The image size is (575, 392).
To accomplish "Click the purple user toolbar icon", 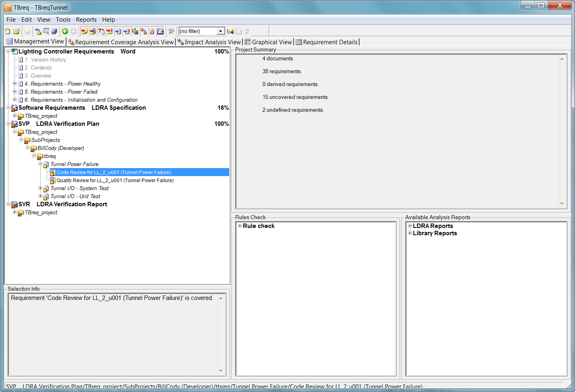I will (x=160, y=31).
